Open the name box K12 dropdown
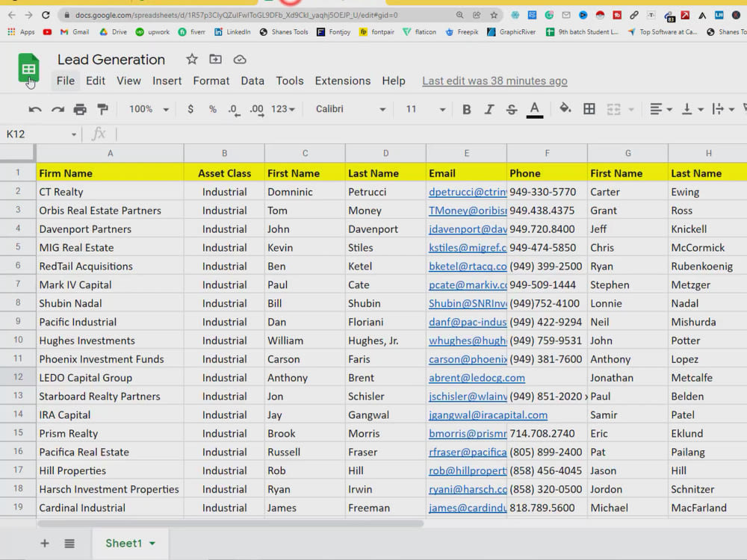The width and height of the screenshot is (747, 560). [74, 134]
